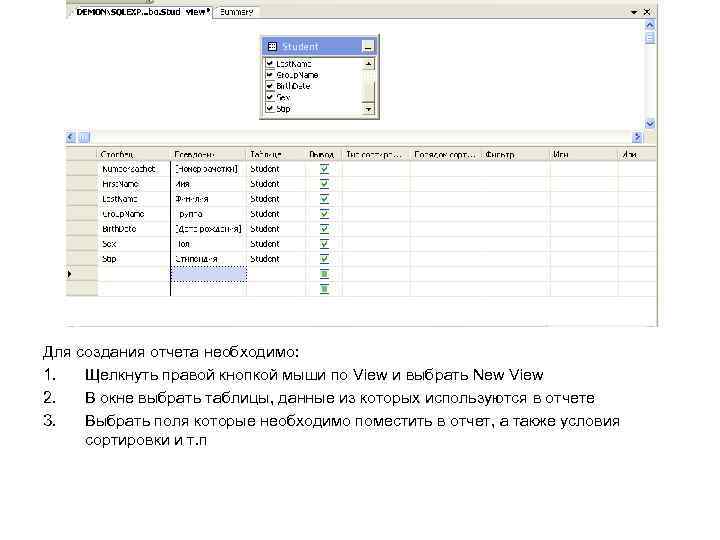This screenshot has width=720, height=540.
Task: Click alias cell Стипендия
Action: (x=208, y=259)
